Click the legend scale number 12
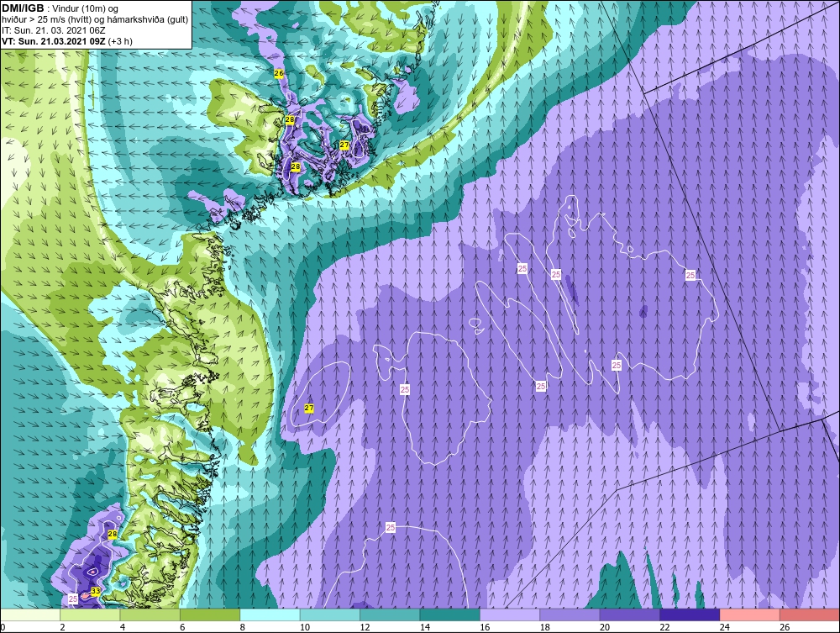 [x=365, y=627]
